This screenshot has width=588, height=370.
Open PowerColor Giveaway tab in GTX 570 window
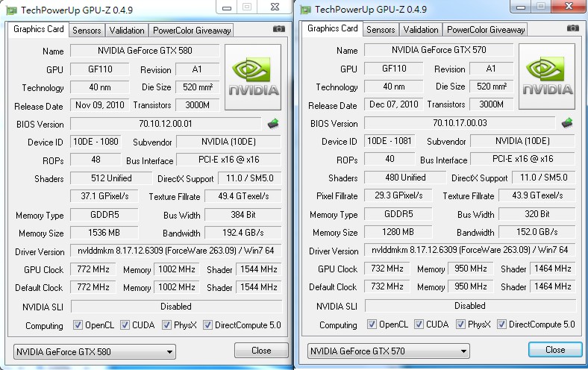486,30
